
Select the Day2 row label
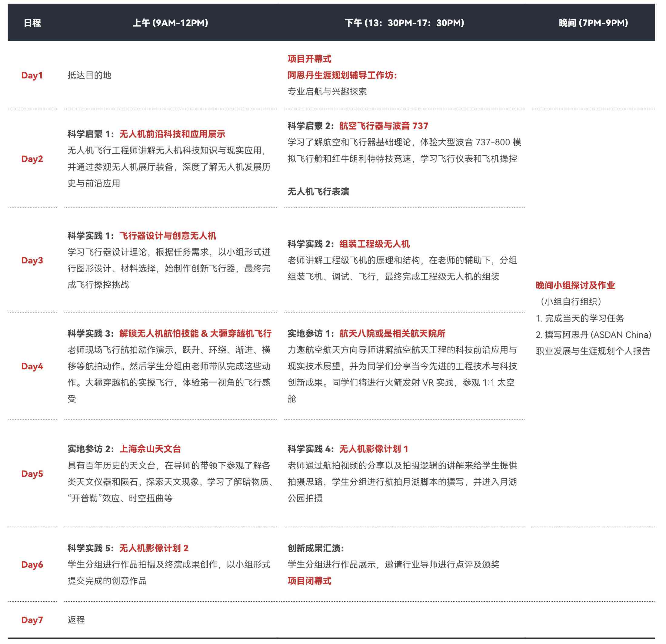coord(32,159)
